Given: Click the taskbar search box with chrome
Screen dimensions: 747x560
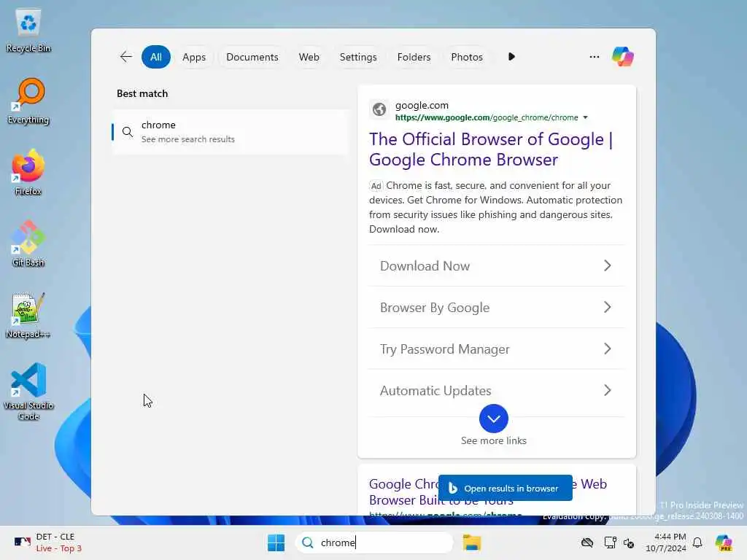Looking at the screenshot, I should (374, 542).
